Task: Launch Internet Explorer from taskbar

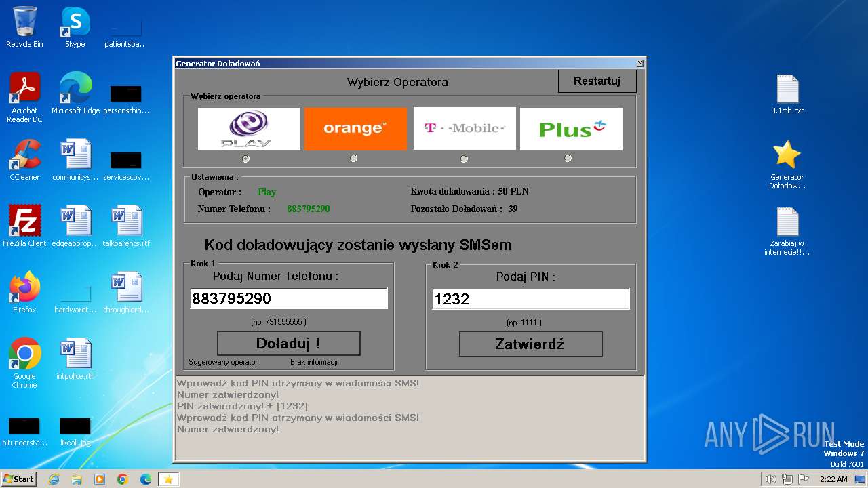Action: coord(54,479)
